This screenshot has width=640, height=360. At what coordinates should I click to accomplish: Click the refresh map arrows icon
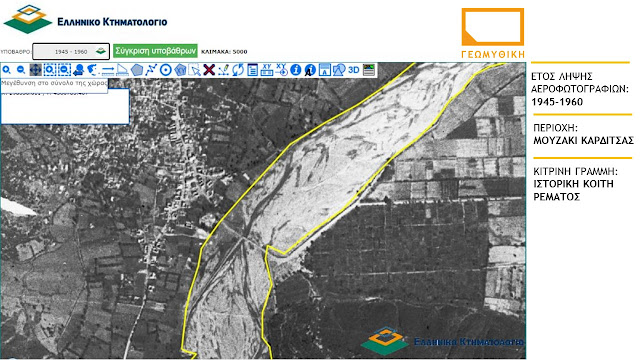coord(238,70)
